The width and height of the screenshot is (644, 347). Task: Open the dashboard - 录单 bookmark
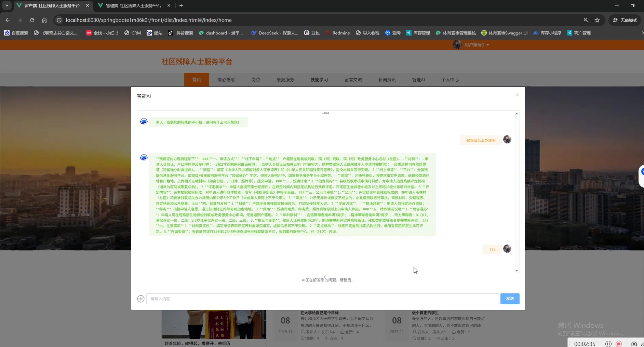[221, 33]
